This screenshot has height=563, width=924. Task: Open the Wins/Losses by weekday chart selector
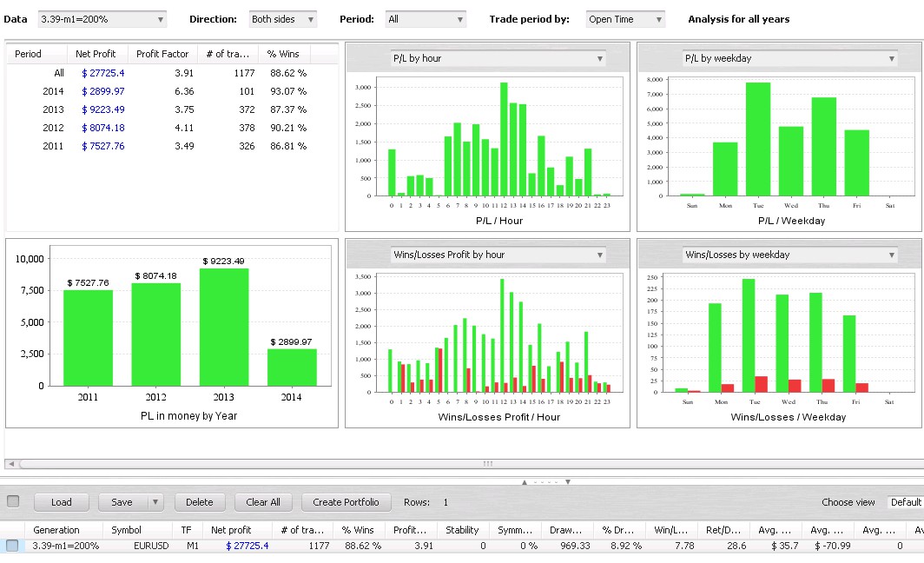point(789,255)
